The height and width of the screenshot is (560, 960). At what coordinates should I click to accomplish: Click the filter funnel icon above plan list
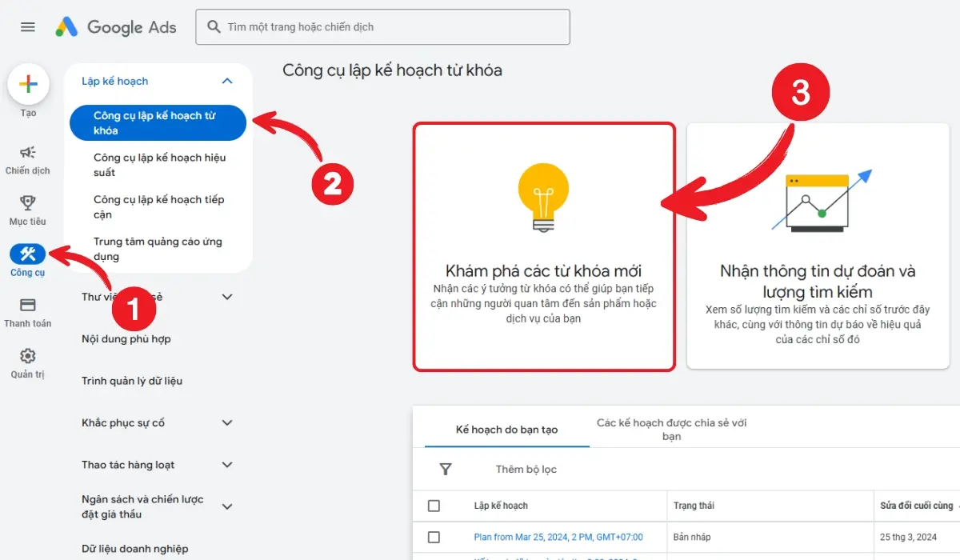click(446, 469)
